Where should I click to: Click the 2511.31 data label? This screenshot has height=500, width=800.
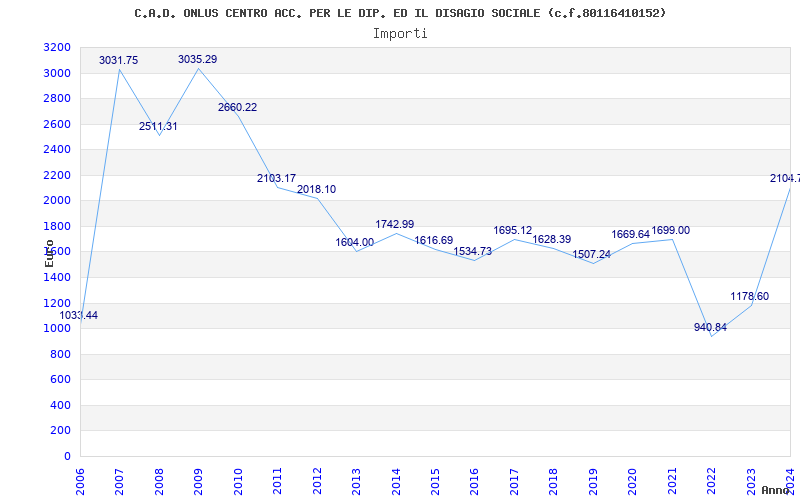click(158, 127)
